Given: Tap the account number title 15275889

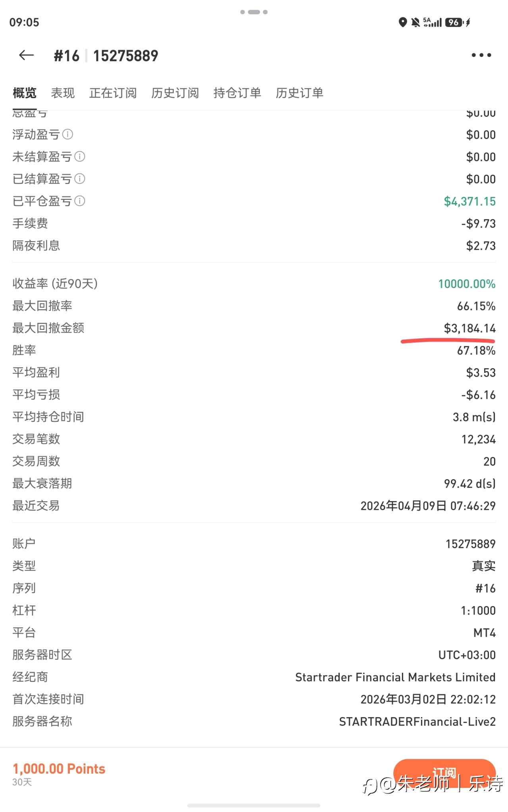Looking at the screenshot, I should (125, 56).
